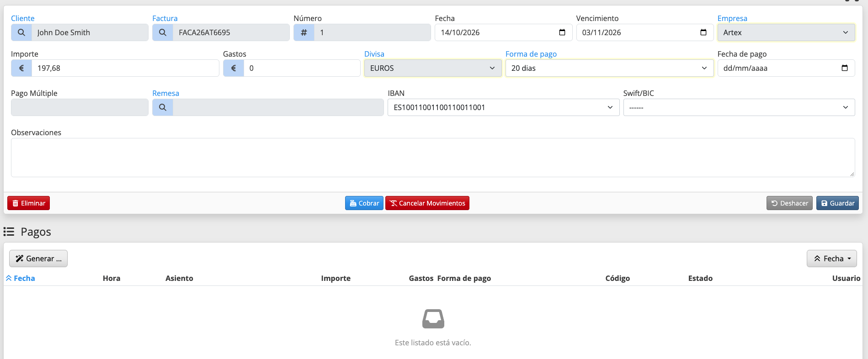The image size is (868, 359).
Task: Click the euro icon beside Importe
Action: [x=21, y=68]
